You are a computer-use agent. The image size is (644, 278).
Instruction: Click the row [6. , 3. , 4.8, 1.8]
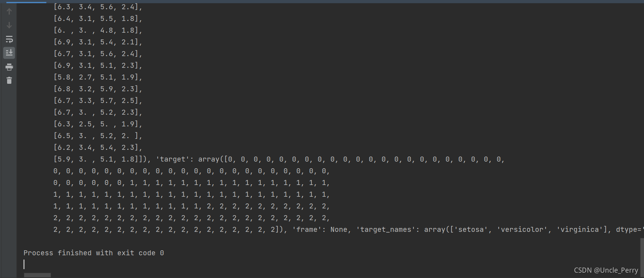[98, 30]
